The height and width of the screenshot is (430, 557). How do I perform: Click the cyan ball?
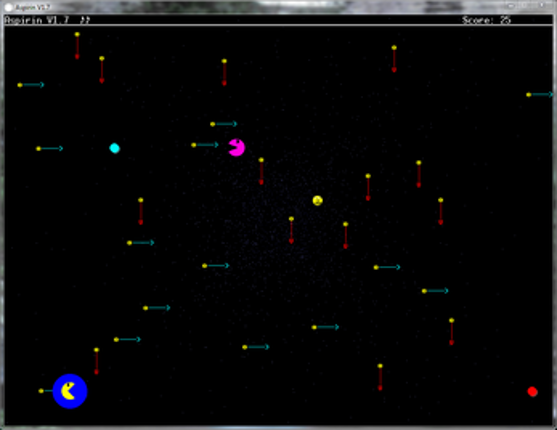point(114,148)
